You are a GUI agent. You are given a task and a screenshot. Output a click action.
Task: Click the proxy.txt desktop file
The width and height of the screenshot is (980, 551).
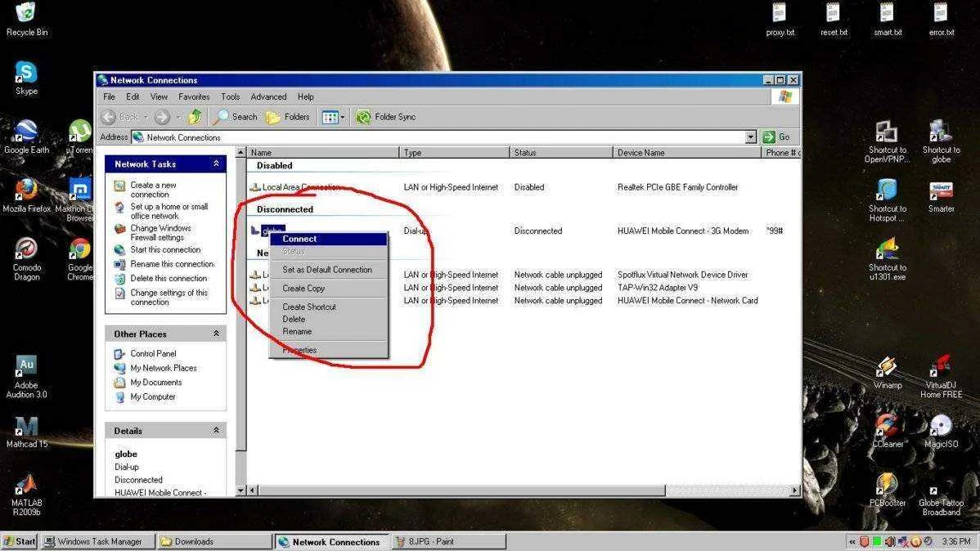click(780, 20)
